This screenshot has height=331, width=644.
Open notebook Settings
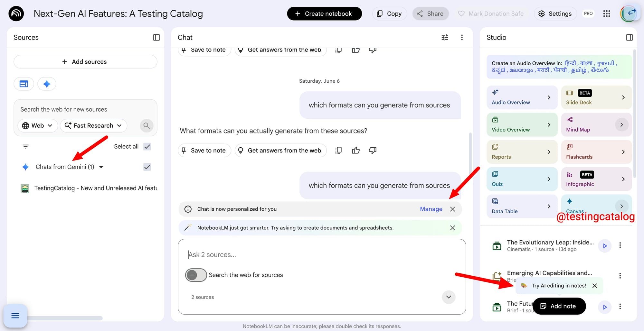click(x=555, y=14)
